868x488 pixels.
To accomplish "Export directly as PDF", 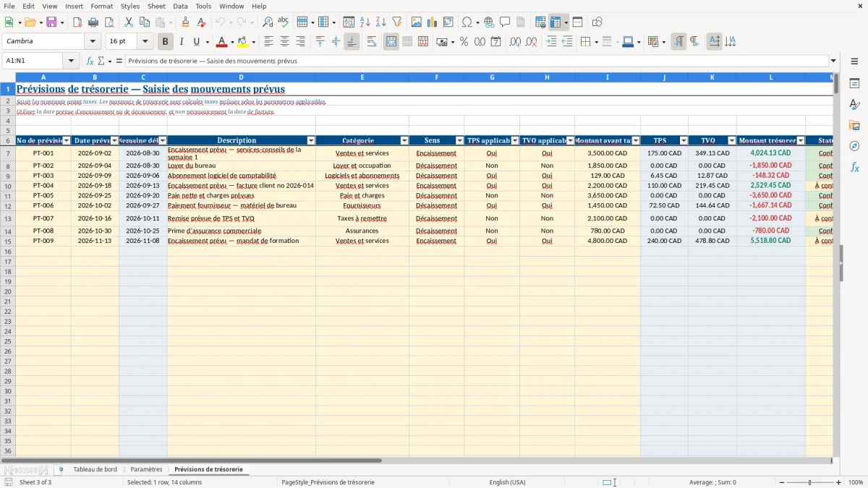I will click(77, 22).
